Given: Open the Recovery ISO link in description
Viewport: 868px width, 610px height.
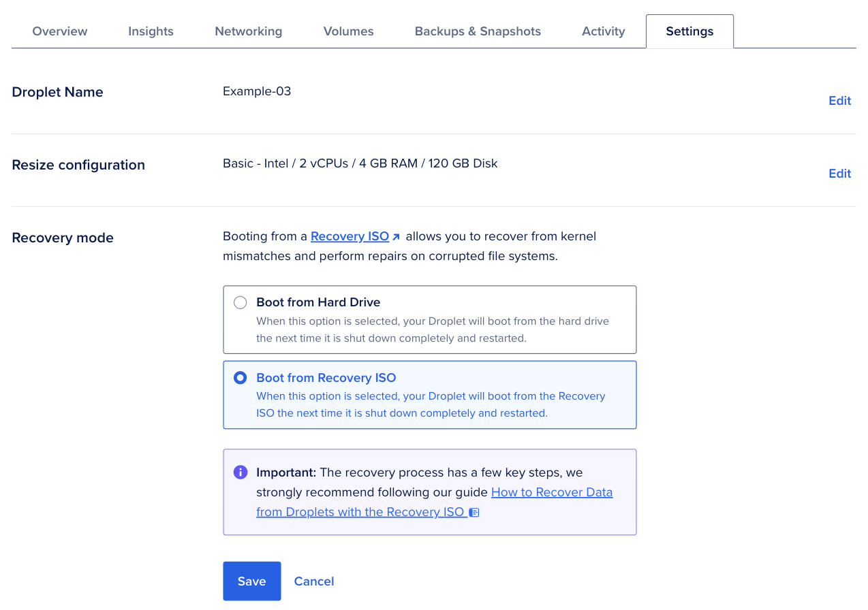Looking at the screenshot, I should click(350, 236).
